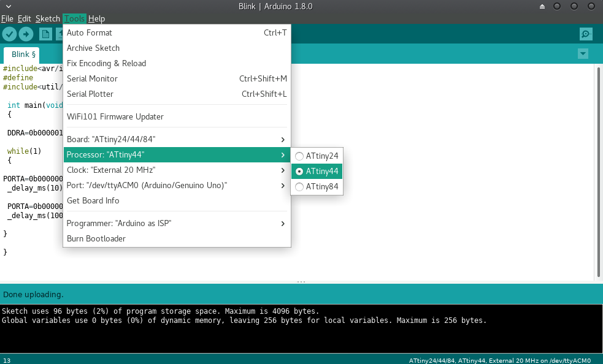The height and width of the screenshot is (364, 603).
Task: Open the window menu chevron in title bar
Action: pos(9,7)
